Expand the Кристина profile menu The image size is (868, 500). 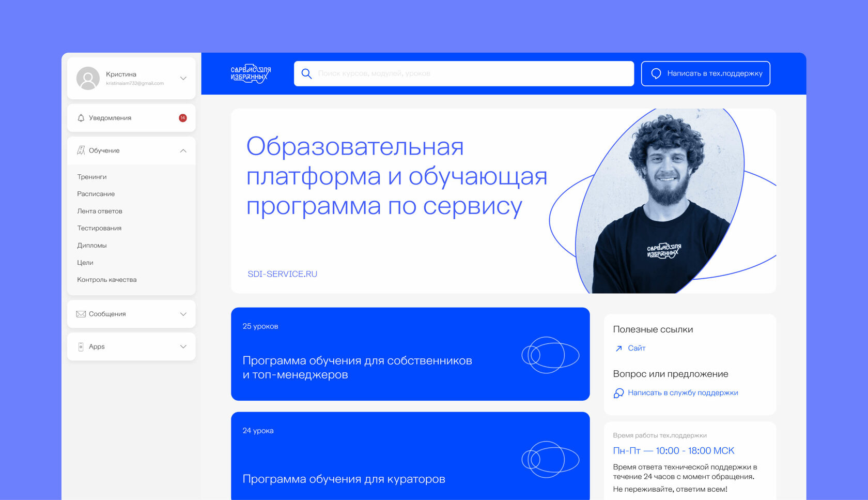tap(183, 78)
